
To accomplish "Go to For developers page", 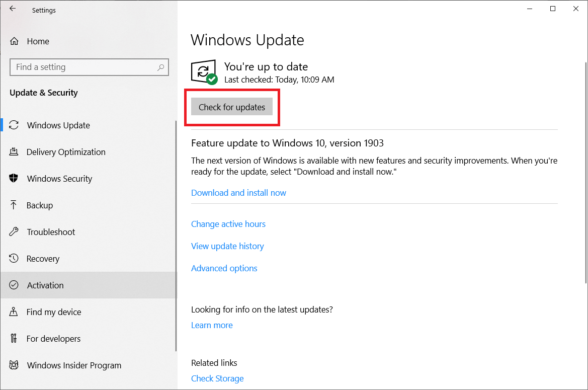I will (x=89, y=338).
